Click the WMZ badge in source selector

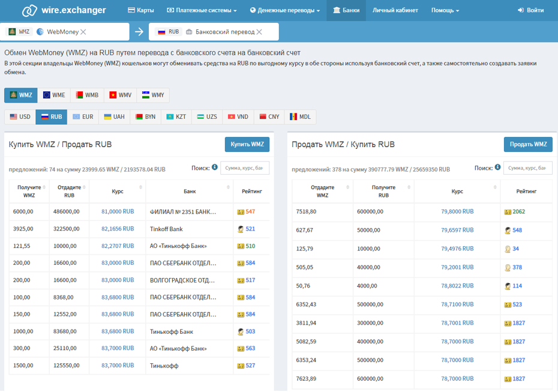[x=20, y=32]
